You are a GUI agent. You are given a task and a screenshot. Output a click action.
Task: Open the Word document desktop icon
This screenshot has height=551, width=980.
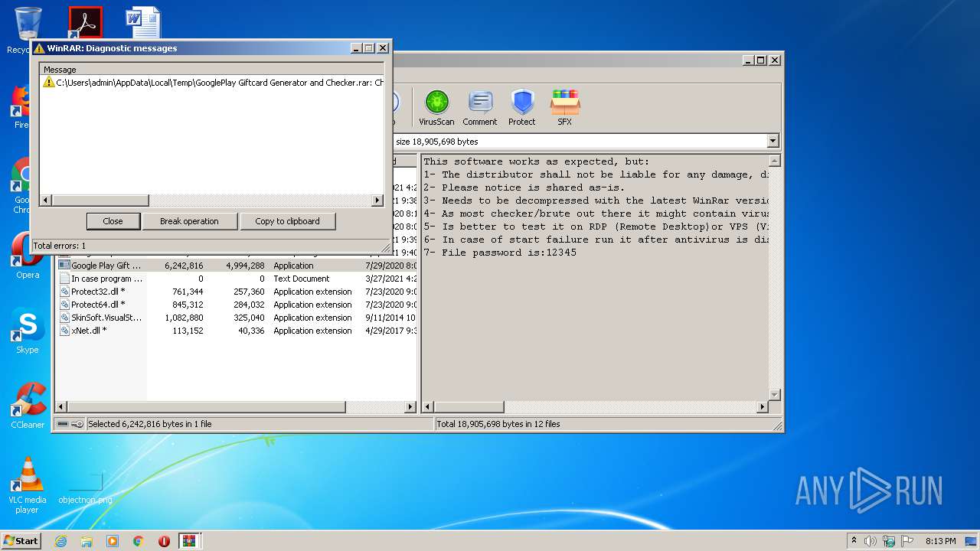click(144, 22)
